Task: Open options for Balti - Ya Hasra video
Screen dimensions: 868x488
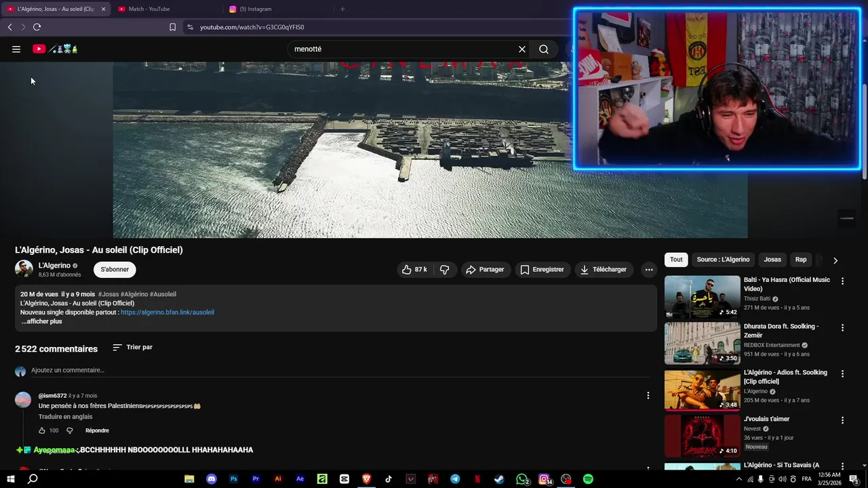Action: [843, 281]
